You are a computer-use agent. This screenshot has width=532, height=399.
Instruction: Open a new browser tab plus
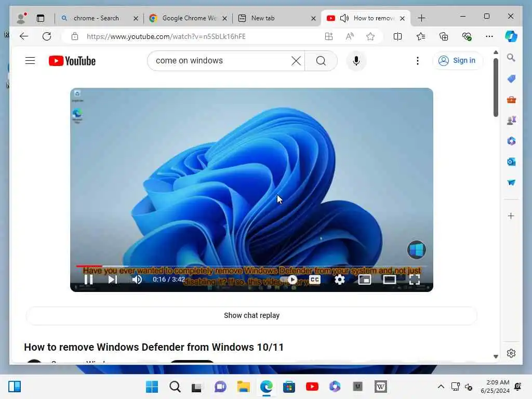pos(421,18)
